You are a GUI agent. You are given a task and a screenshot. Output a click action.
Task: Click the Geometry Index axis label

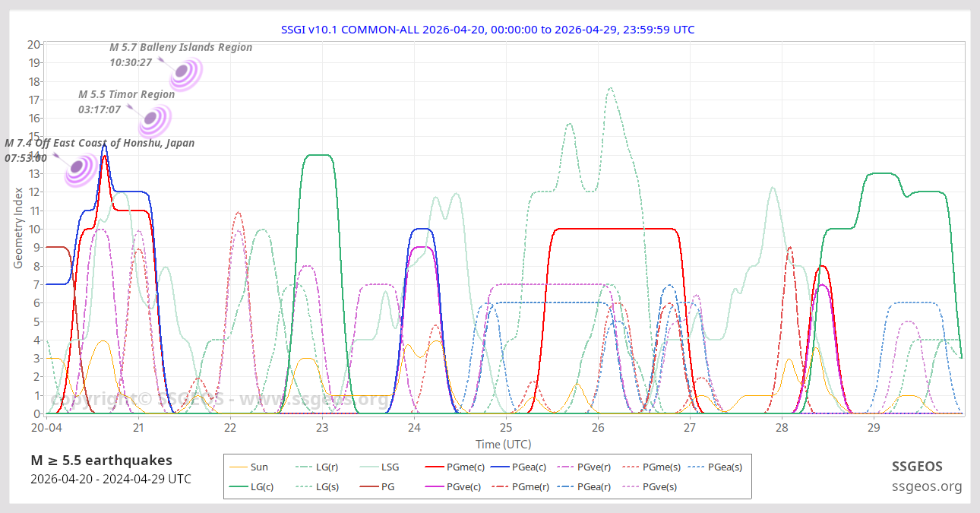click(18, 230)
